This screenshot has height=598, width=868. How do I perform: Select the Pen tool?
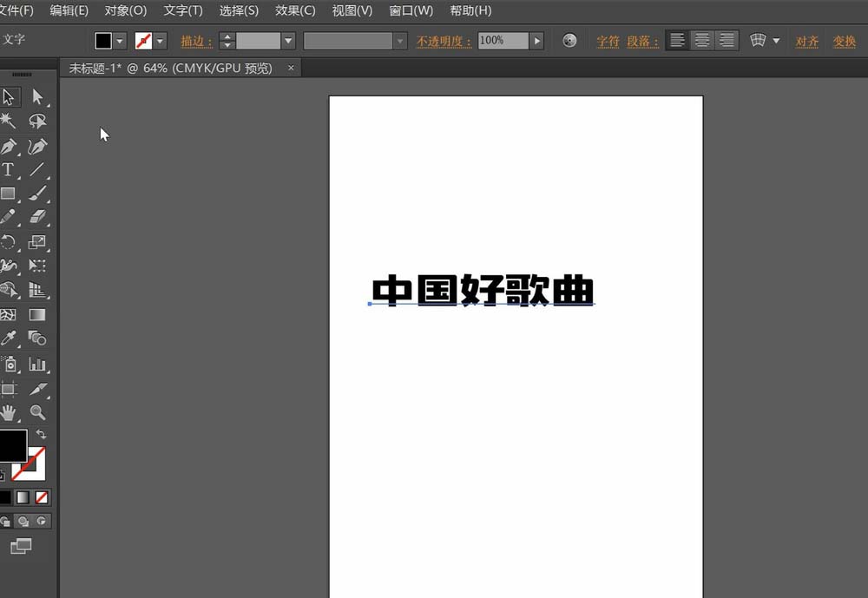point(8,146)
